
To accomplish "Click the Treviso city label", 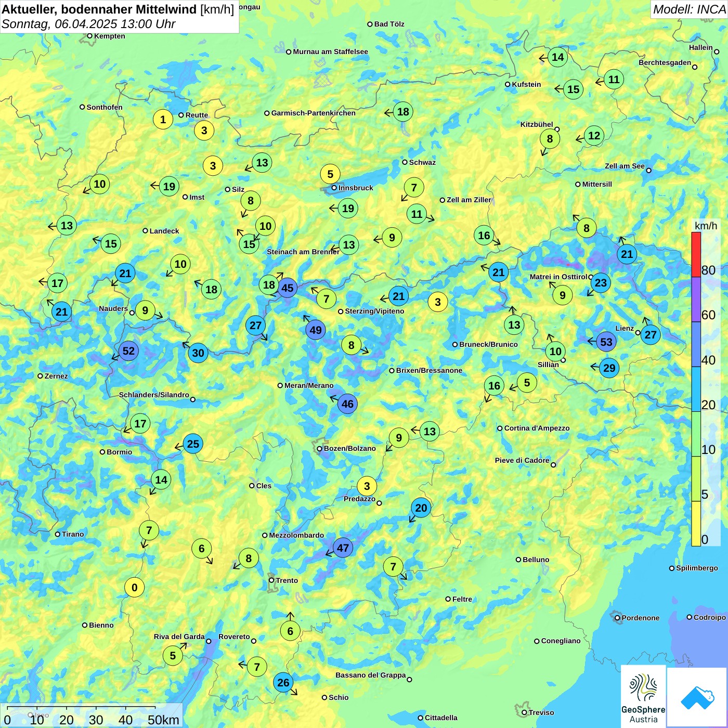I will pyautogui.click(x=541, y=712).
